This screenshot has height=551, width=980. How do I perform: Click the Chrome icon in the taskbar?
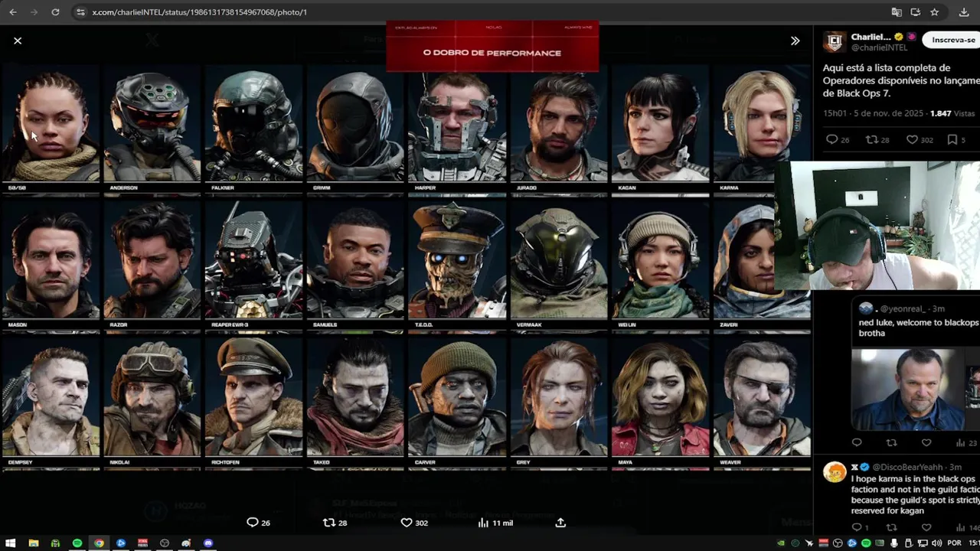[99, 543]
